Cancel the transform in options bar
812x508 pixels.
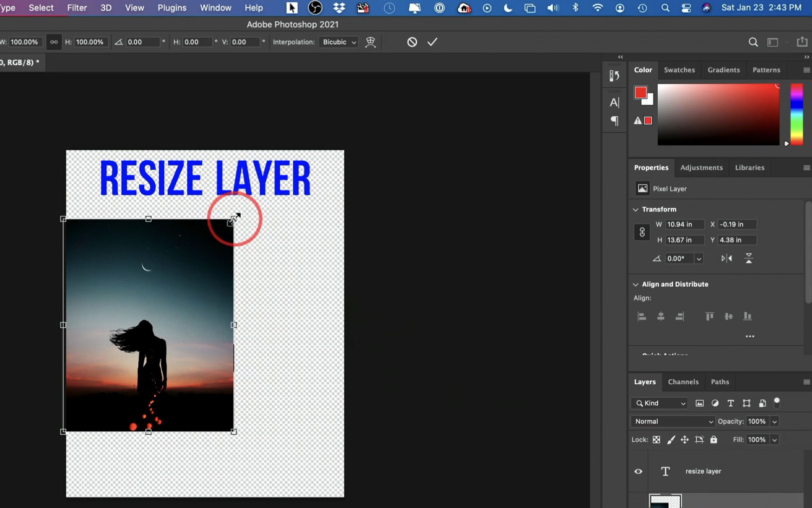tap(412, 42)
